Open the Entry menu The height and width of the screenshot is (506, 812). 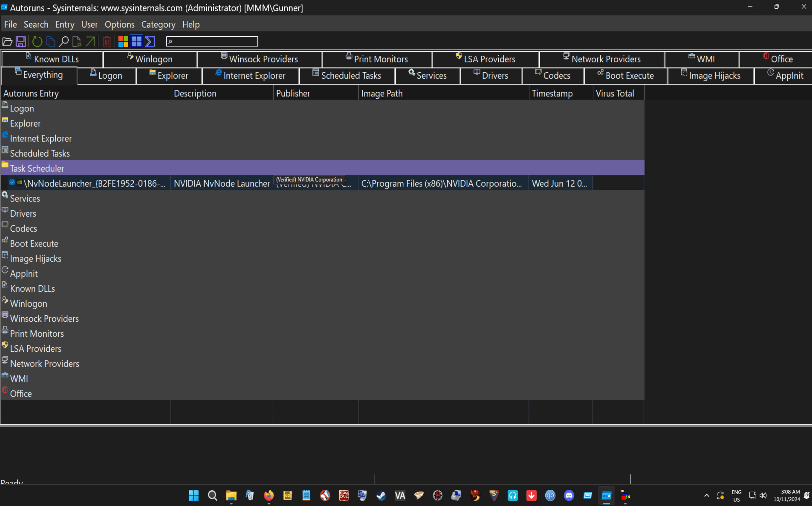coord(64,25)
